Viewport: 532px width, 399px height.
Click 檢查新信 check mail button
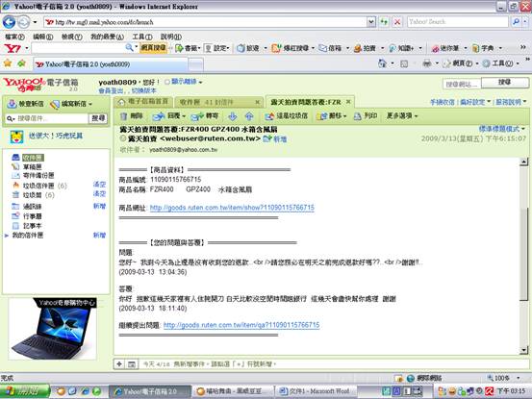click(26, 104)
